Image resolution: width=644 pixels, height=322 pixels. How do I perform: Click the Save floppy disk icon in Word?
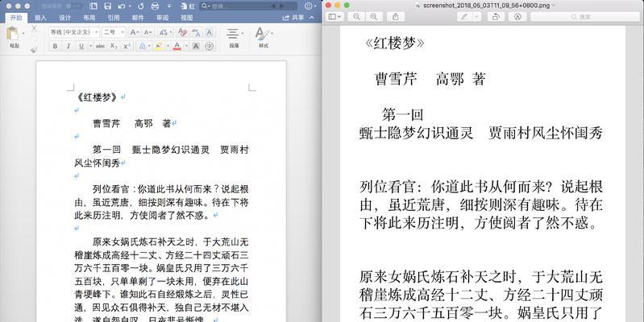coord(107,6)
